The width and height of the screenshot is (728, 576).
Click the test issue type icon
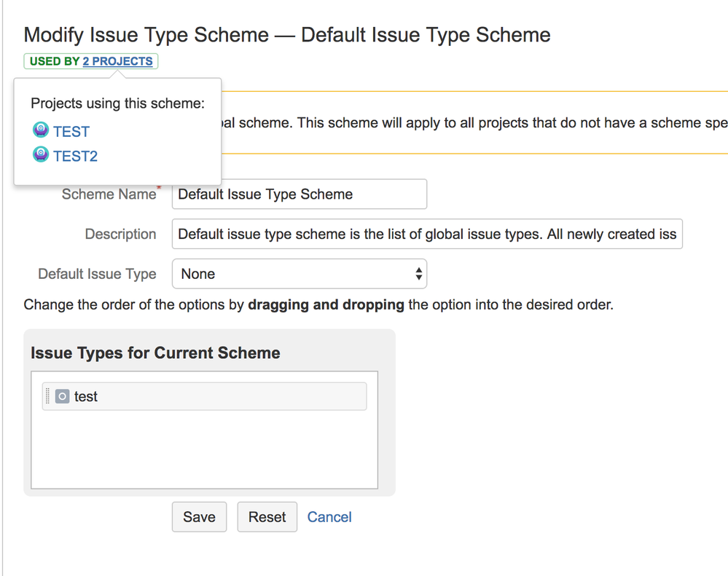(63, 397)
